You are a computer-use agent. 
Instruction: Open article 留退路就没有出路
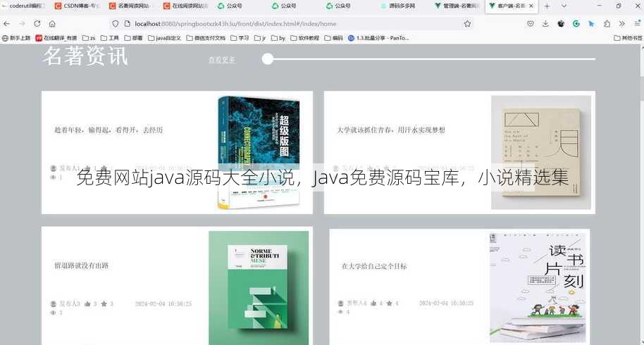point(81,266)
